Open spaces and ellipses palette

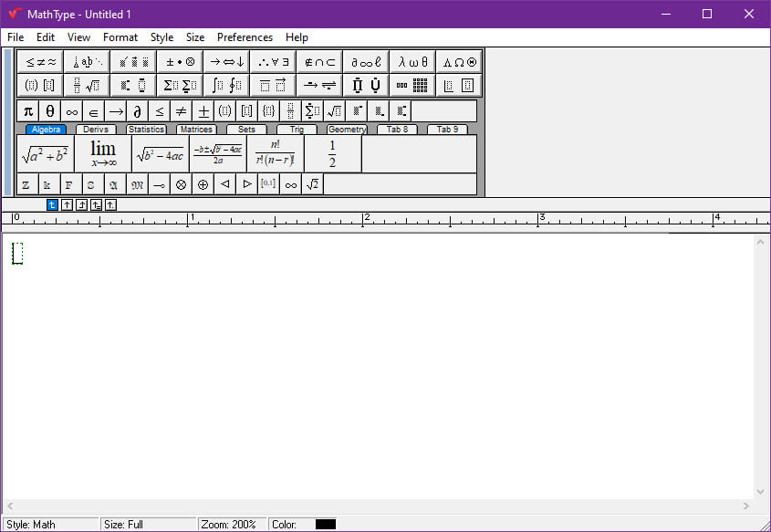click(x=87, y=62)
